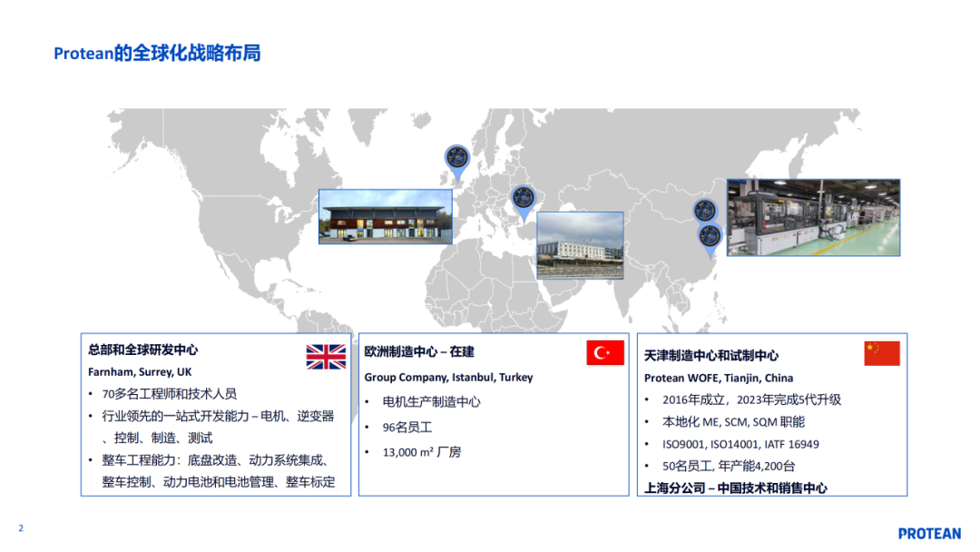Click the bullet starting 整车工程能力
Screen dimensions: 980x552
(219, 471)
